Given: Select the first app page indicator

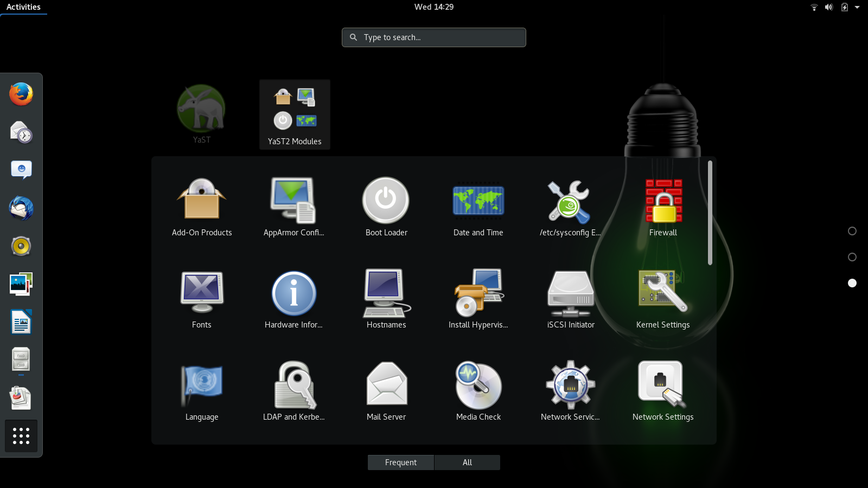Looking at the screenshot, I should tap(852, 231).
